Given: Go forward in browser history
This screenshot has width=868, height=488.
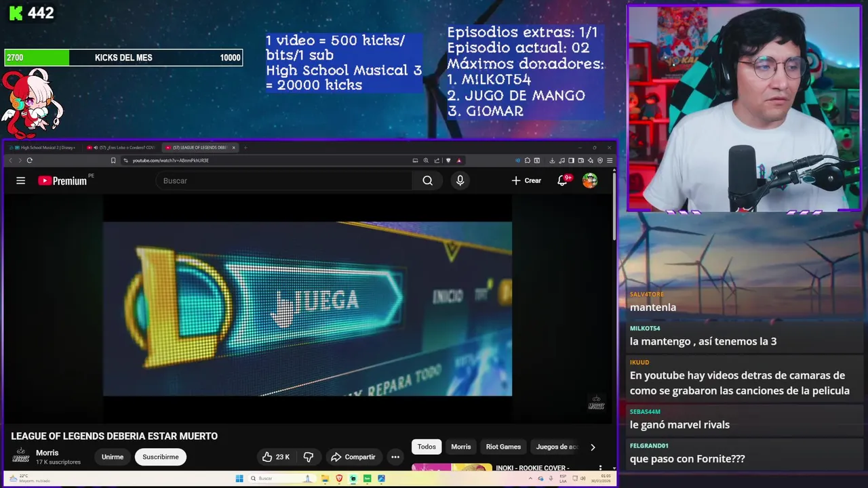Looking at the screenshot, I should coord(20,161).
